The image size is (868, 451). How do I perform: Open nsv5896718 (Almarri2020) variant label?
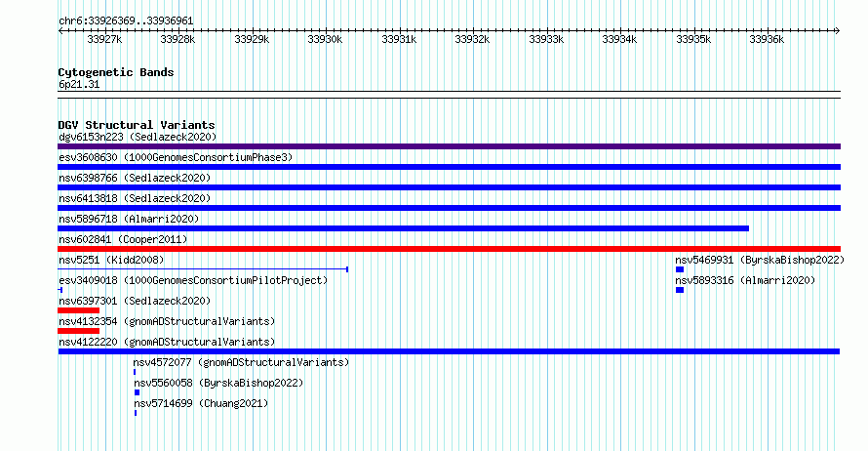(x=129, y=219)
